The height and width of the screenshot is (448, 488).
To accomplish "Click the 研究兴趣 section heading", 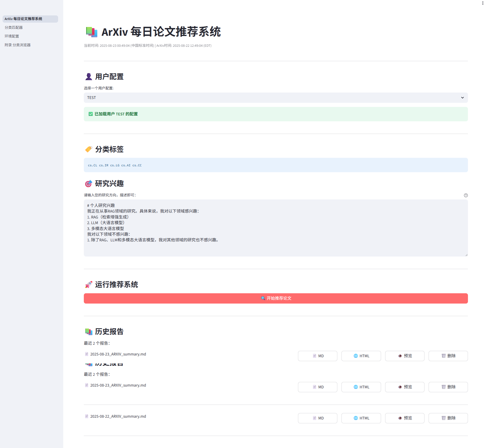I will coord(104,184).
